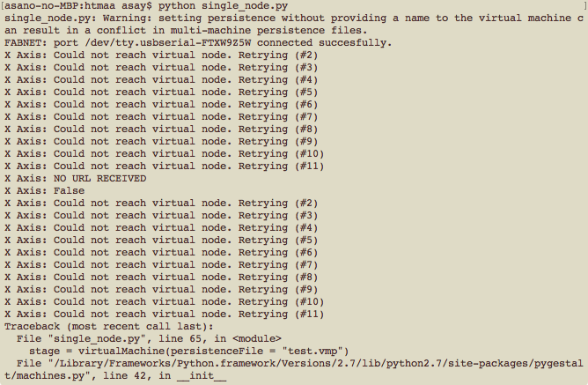
Task: Click second 'Retrying (#2)' line after False
Action: [x=161, y=203]
